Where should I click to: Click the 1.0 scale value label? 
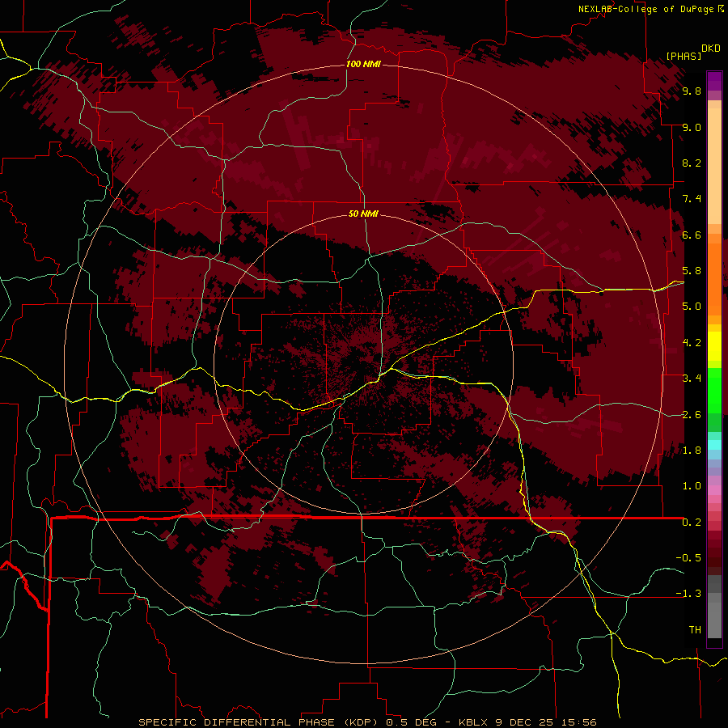[x=692, y=486]
